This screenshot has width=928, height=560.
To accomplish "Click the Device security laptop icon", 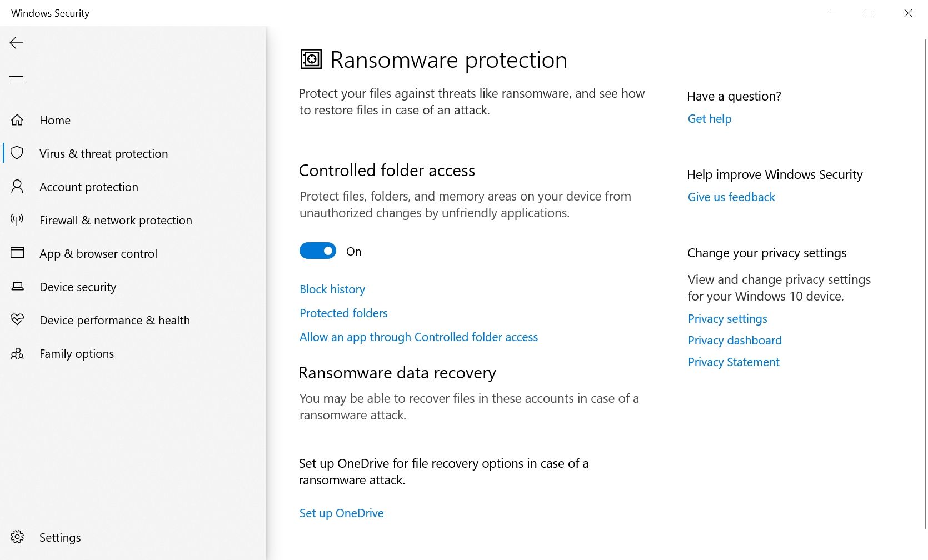I will click(17, 287).
